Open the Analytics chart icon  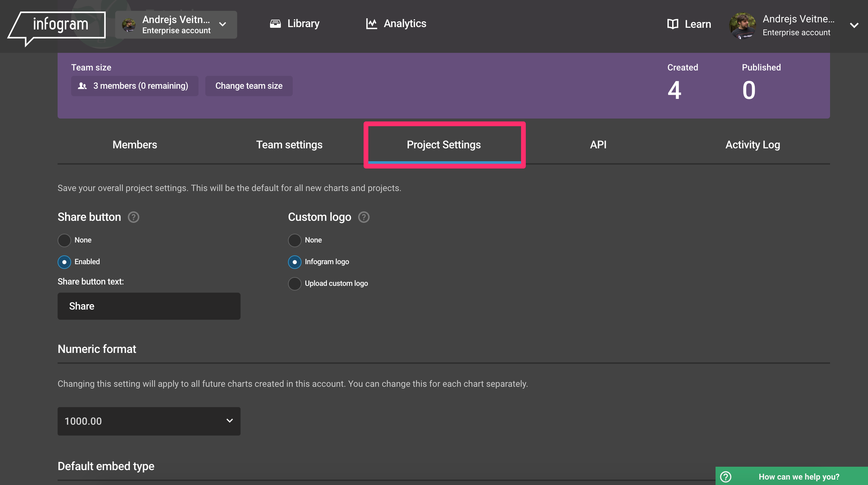pyautogui.click(x=371, y=24)
